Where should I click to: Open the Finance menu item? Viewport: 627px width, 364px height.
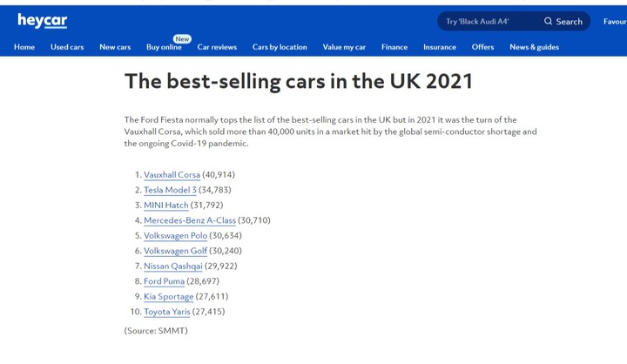click(394, 47)
